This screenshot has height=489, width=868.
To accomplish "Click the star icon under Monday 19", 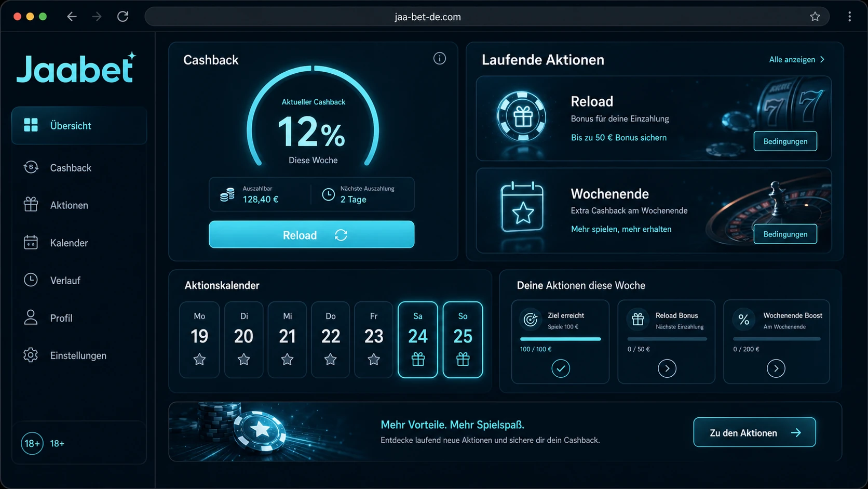I will click(x=199, y=359).
